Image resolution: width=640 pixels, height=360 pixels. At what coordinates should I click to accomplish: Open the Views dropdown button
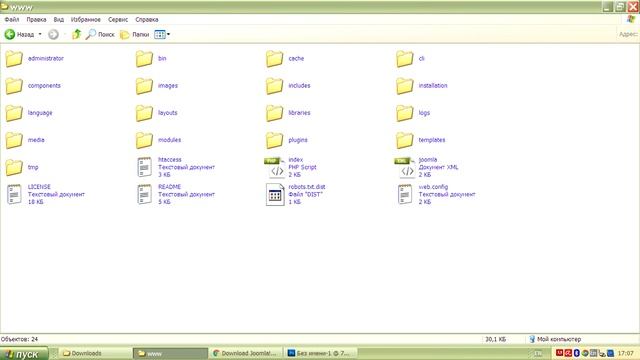pyautogui.click(x=162, y=35)
